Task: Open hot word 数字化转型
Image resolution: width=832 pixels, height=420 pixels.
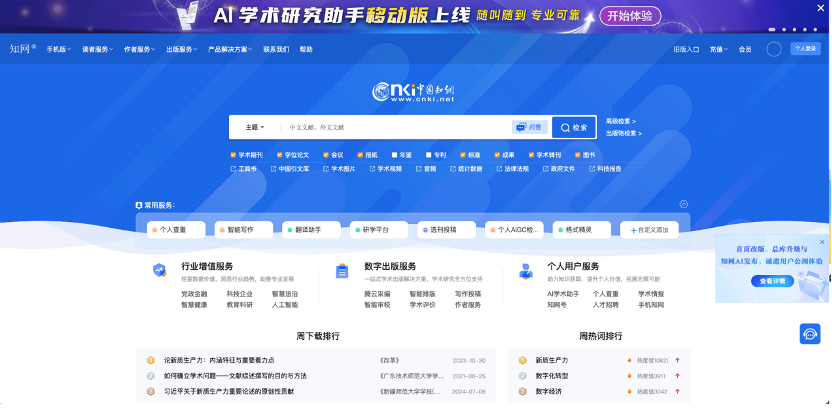Action: [x=552, y=376]
